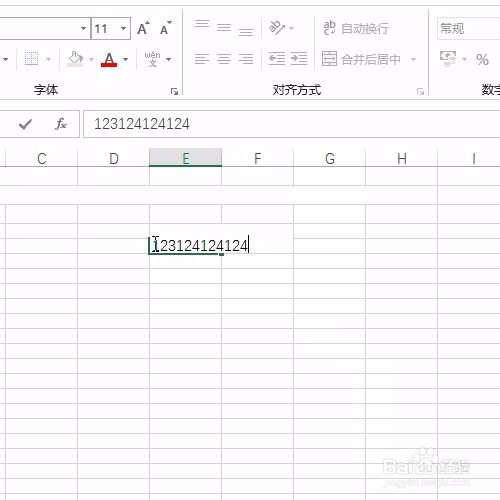
Task: Decrease font size with the small A icon
Action: click(x=165, y=28)
